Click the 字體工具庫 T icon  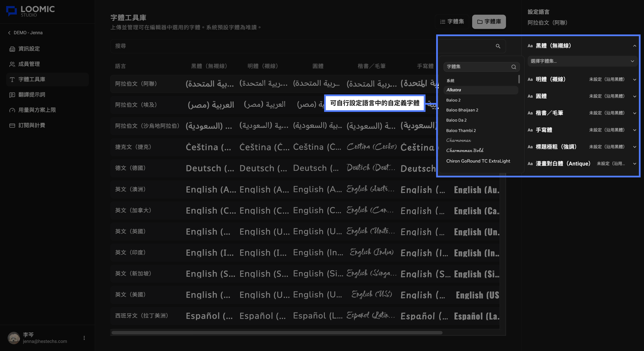tap(12, 80)
